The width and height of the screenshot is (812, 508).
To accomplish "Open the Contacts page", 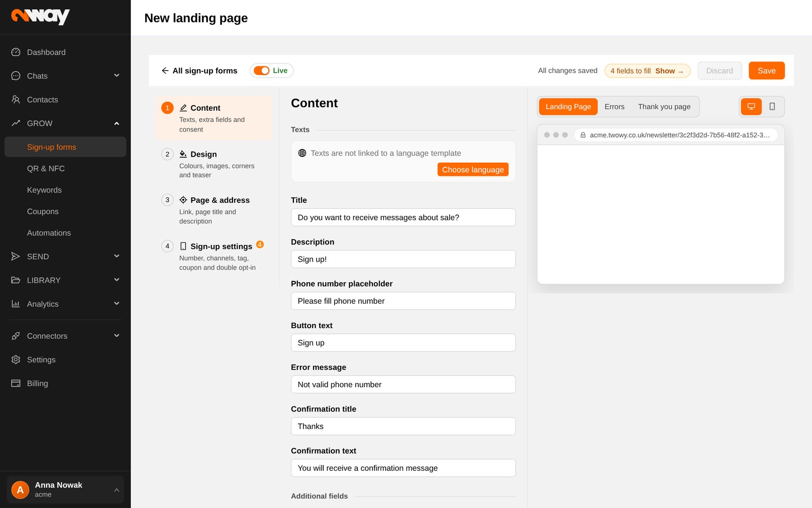I will coord(65,100).
